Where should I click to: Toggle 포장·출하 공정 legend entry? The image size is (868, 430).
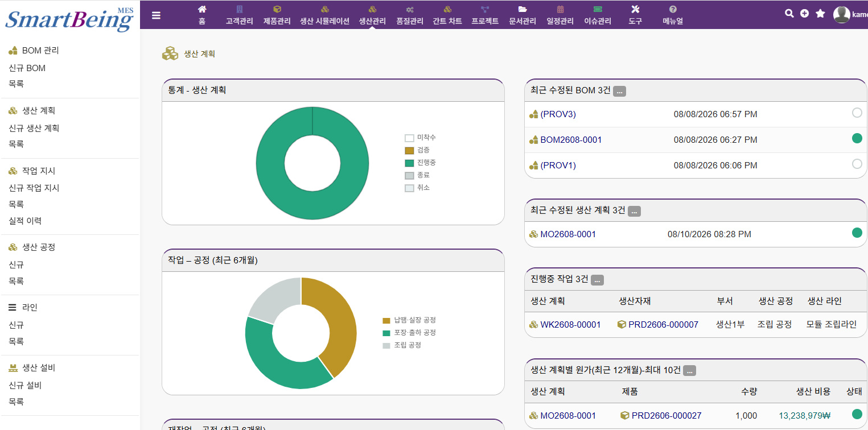click(x=409, y=333)
